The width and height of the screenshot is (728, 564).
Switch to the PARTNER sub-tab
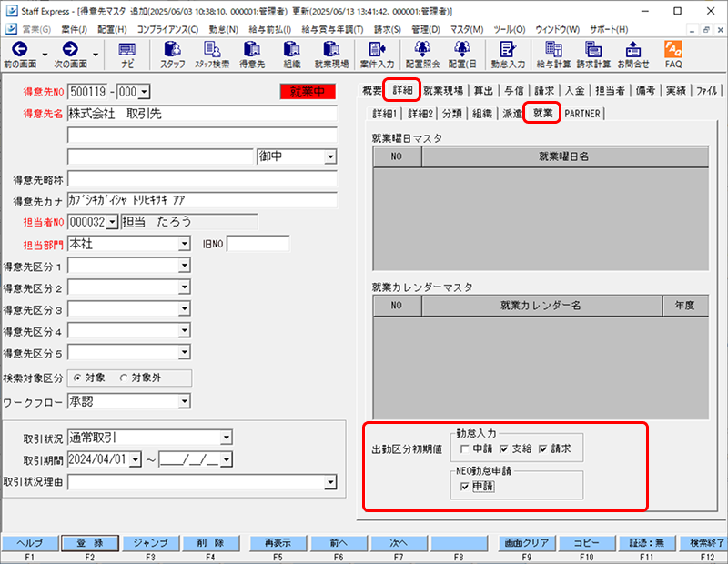(582, 114)
